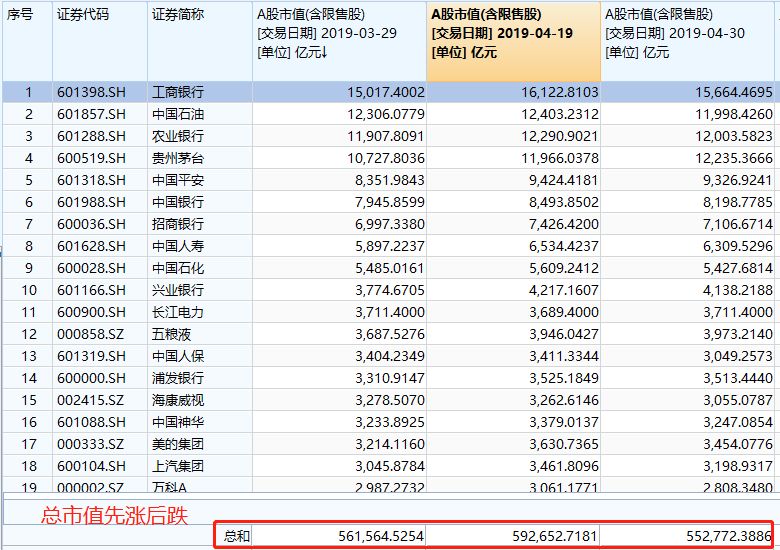This screenshot has width=780, height=550.
Task: Select the 工商银行 name cell
Action: coord(200,92)
